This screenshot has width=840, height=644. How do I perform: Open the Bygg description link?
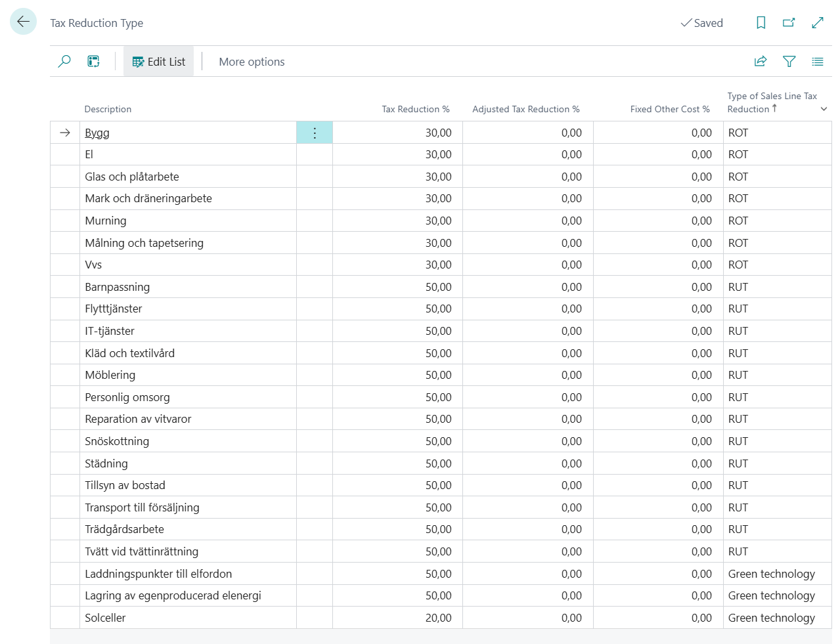tap(97, 133)
